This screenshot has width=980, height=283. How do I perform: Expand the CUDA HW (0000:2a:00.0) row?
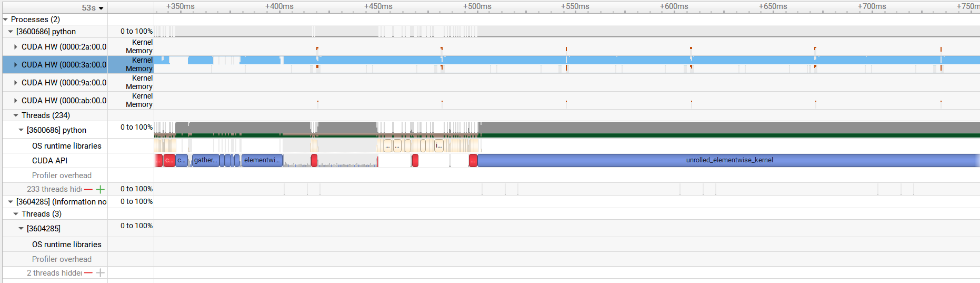pos(16,47)
